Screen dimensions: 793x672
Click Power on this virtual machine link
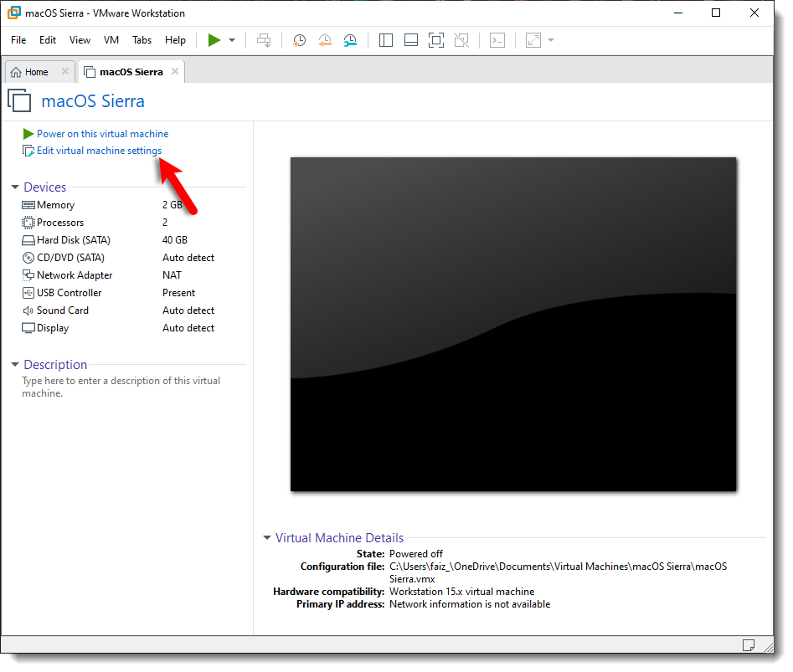103,134
